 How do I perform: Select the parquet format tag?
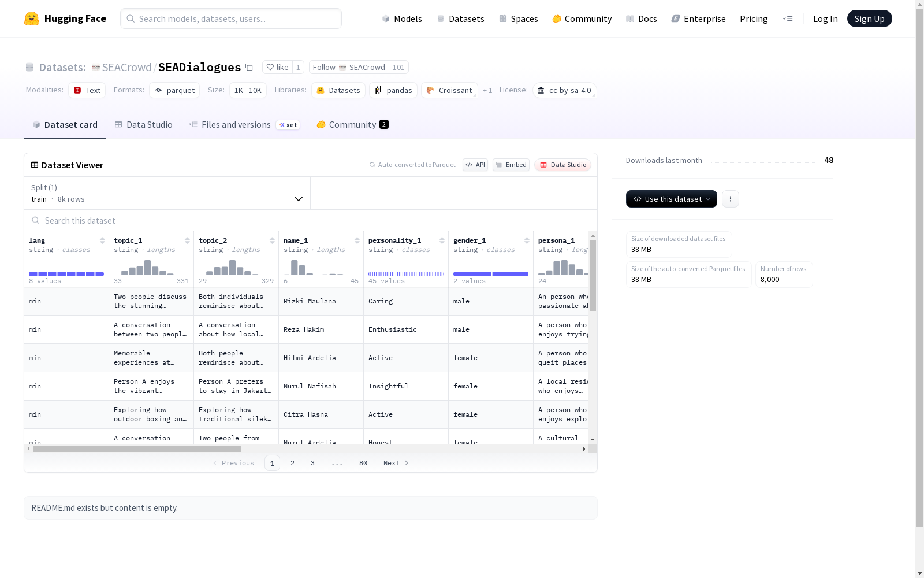click(x=174, y=90)
